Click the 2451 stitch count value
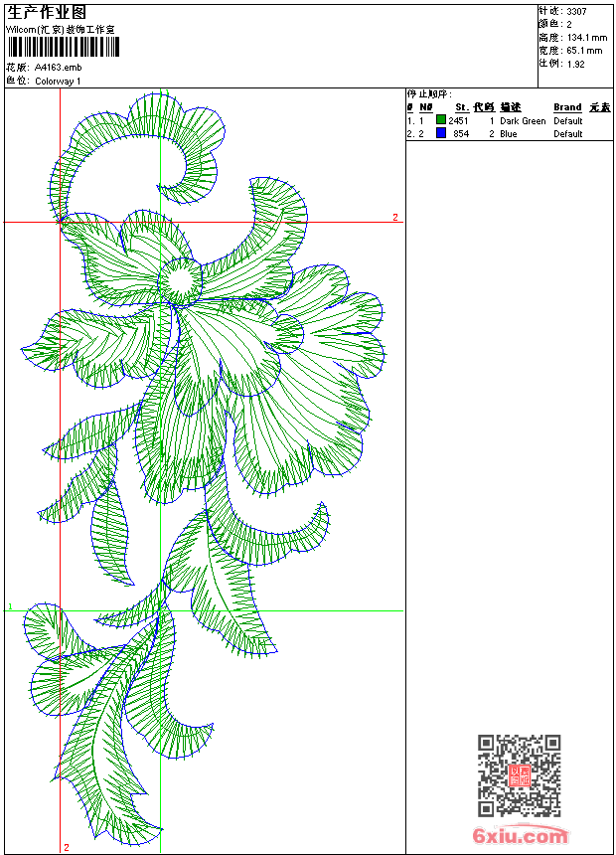 [x=458, y=121]
